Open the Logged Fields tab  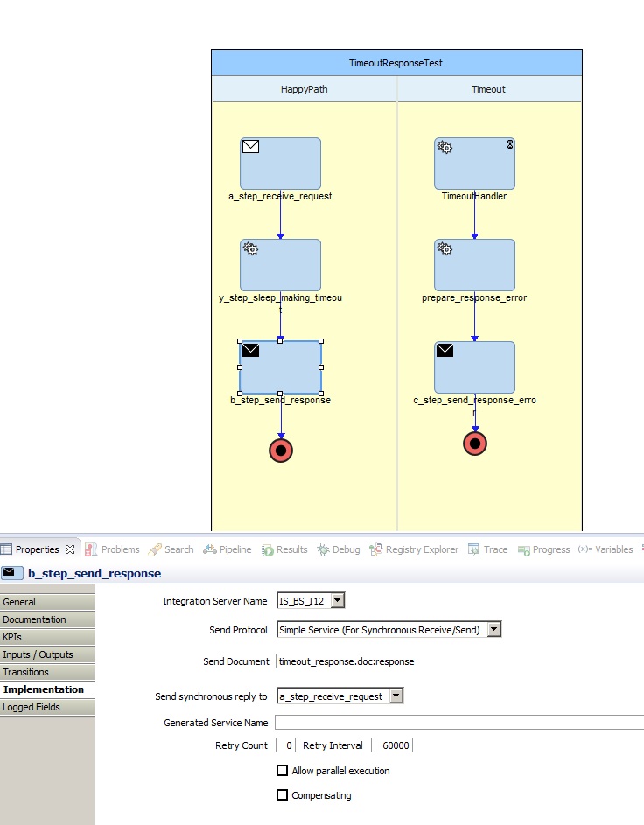[x=47, y=707]
